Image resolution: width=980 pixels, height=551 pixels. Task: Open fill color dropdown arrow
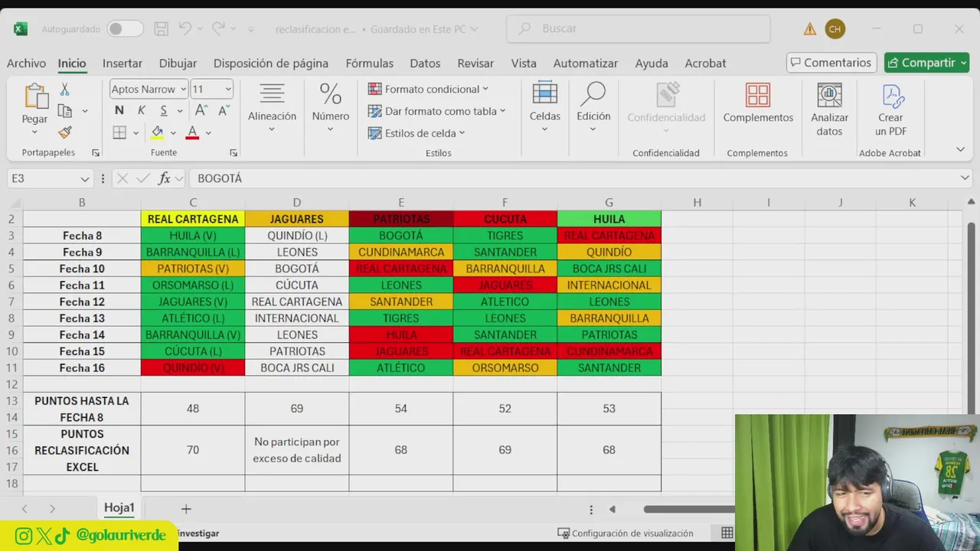tap(173, 132)
